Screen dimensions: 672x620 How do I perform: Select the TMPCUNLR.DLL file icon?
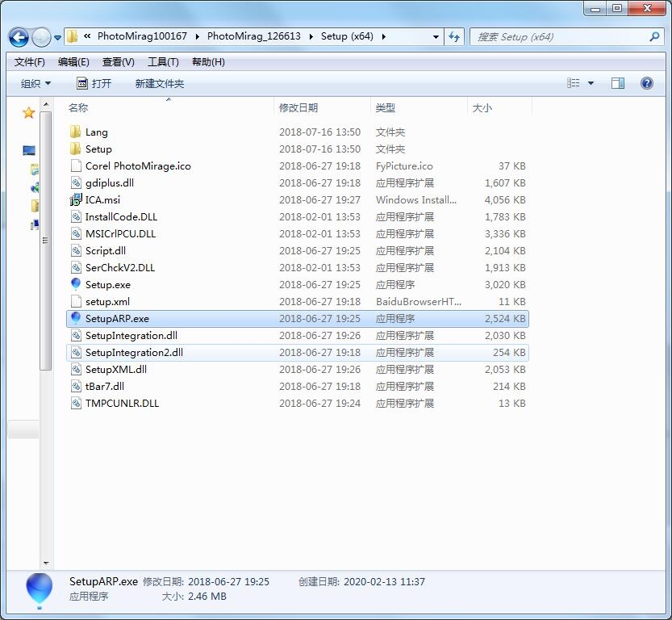(76, 403)
